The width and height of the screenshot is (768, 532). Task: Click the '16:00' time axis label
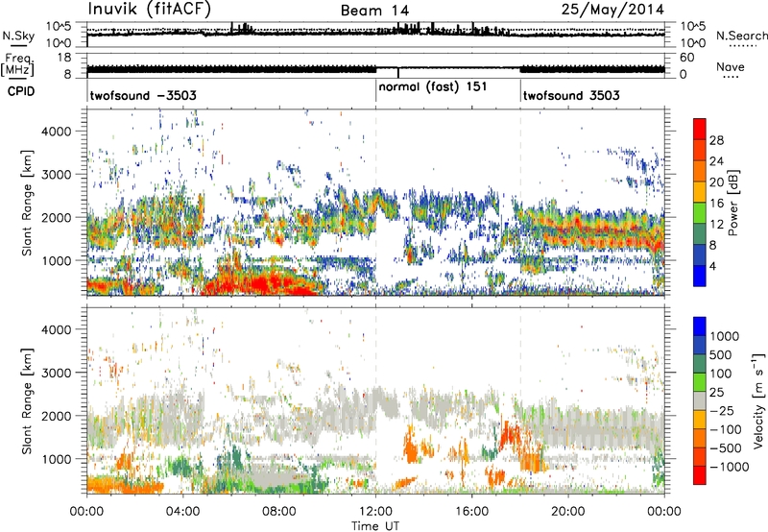click(471, 512)
